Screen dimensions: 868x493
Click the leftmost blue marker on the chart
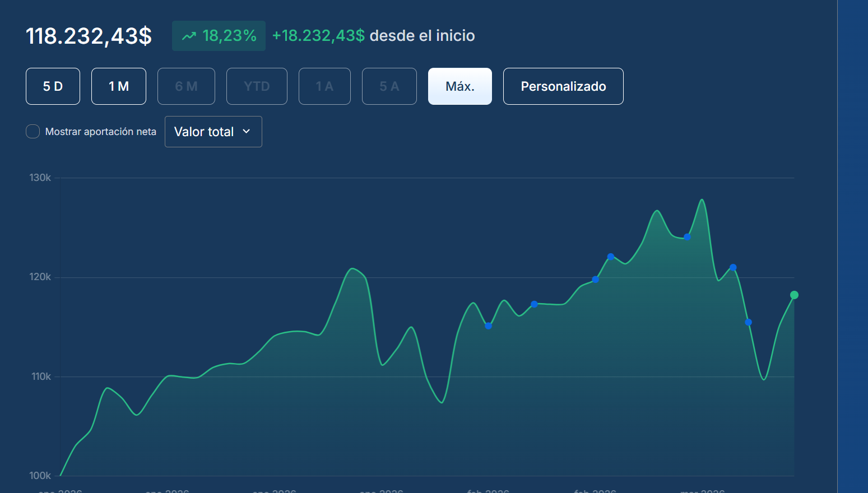489,326
